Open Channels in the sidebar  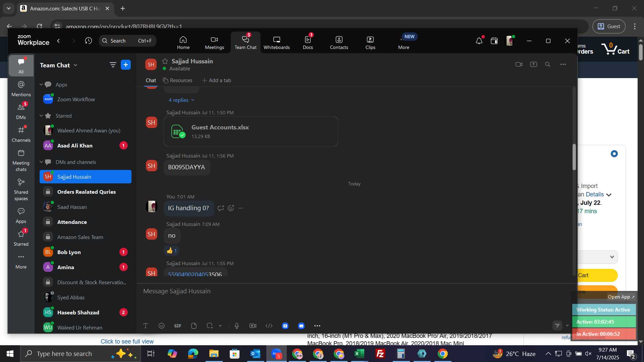[x=21, y=134]
